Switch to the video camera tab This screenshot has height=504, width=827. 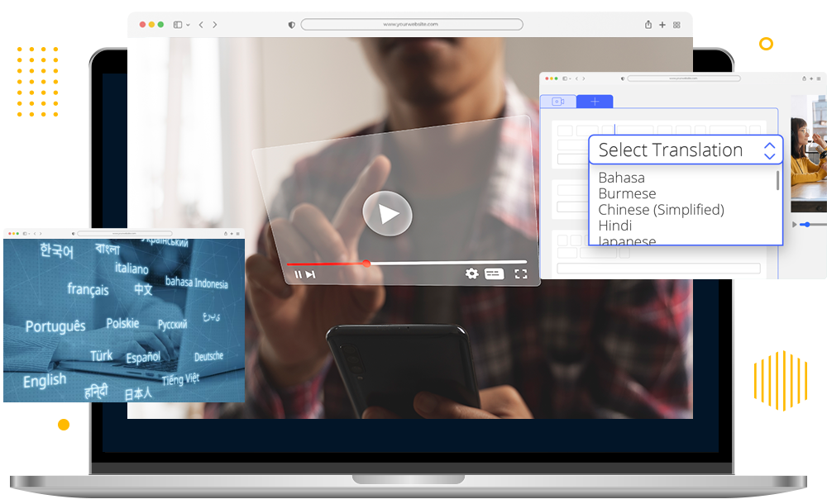pos(558,102)
